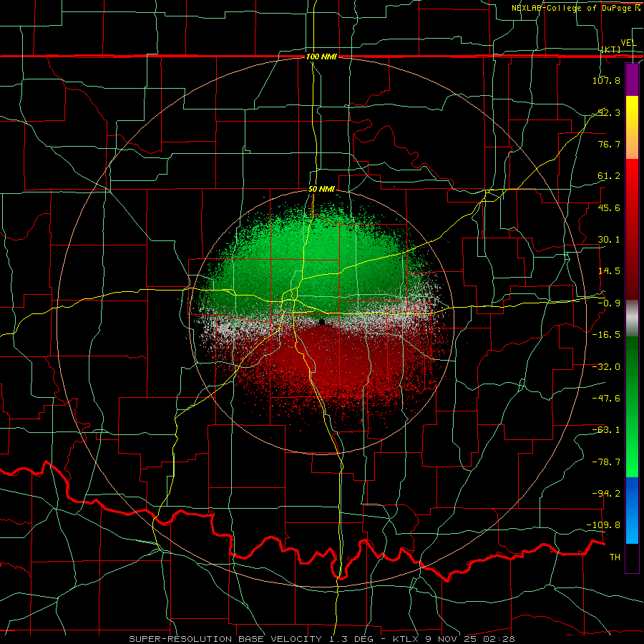This screenshot has height=644, width=644.
Task: Select the 76.7 velocity scale value
Action: coord(609,144)
